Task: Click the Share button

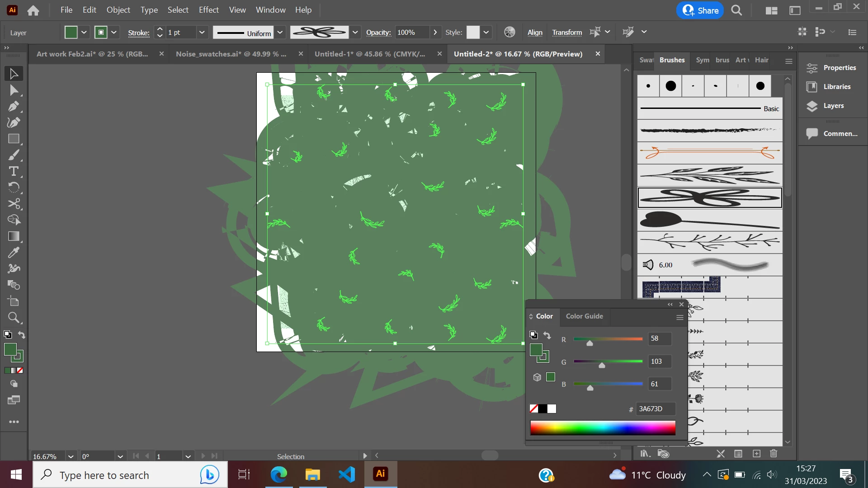Action: 700,10
